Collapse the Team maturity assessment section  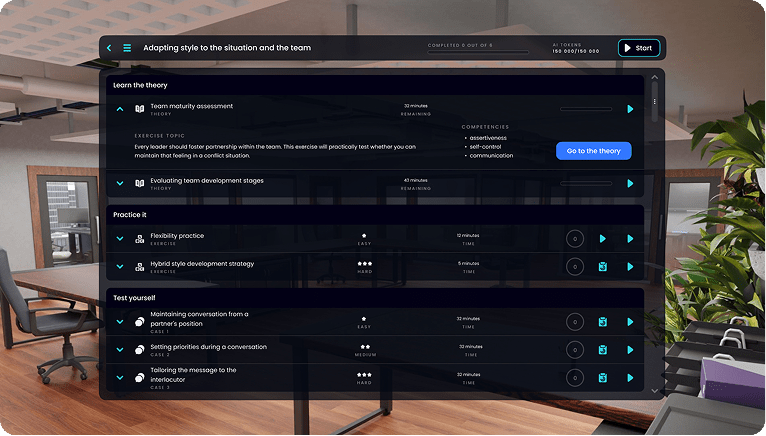pos(120,109)
